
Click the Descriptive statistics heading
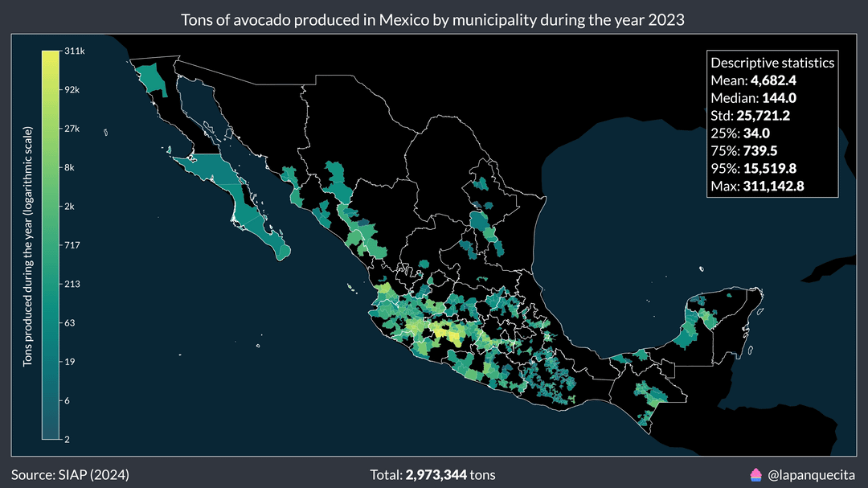(772, 63)
